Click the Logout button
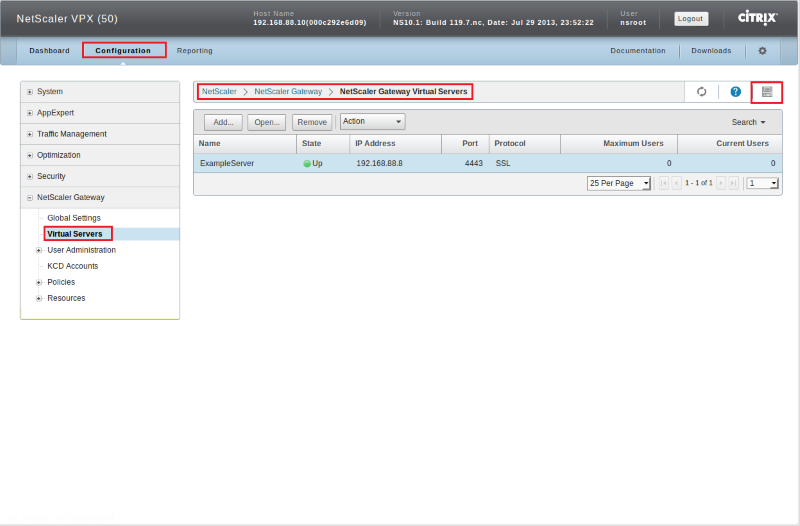 [691, 18]
